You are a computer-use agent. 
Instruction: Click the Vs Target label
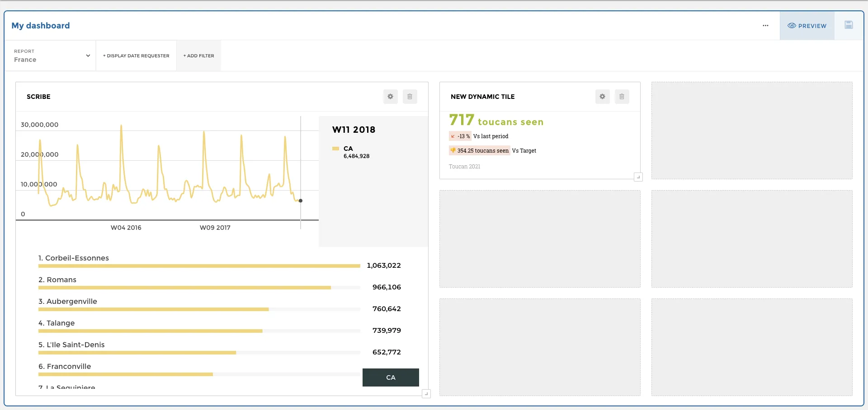tap(524, 151)
